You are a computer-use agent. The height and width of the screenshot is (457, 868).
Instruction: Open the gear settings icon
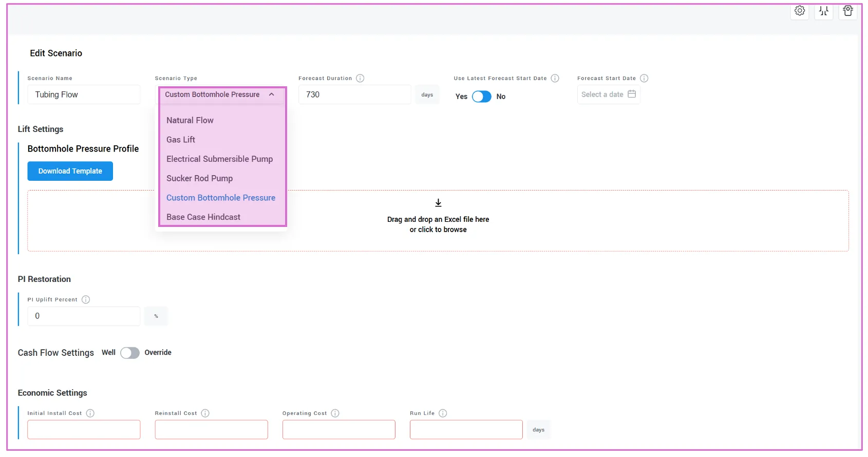pos(800,11)
